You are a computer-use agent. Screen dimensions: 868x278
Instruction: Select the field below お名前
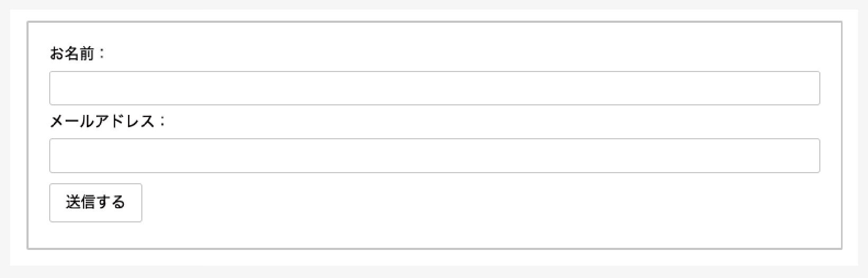pyautogui.click(x=434, y=88)
